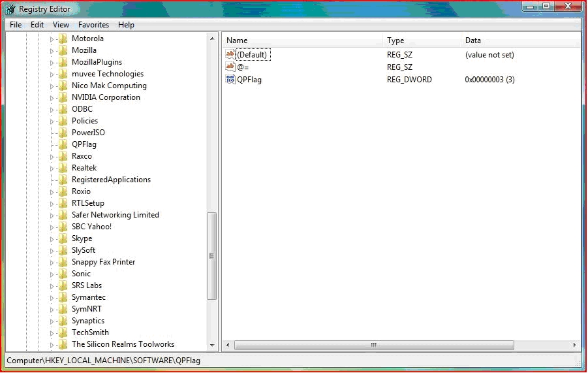Click the RTLSetup folder icon
This screenshot has width=588, height=373.
point(63,203)
